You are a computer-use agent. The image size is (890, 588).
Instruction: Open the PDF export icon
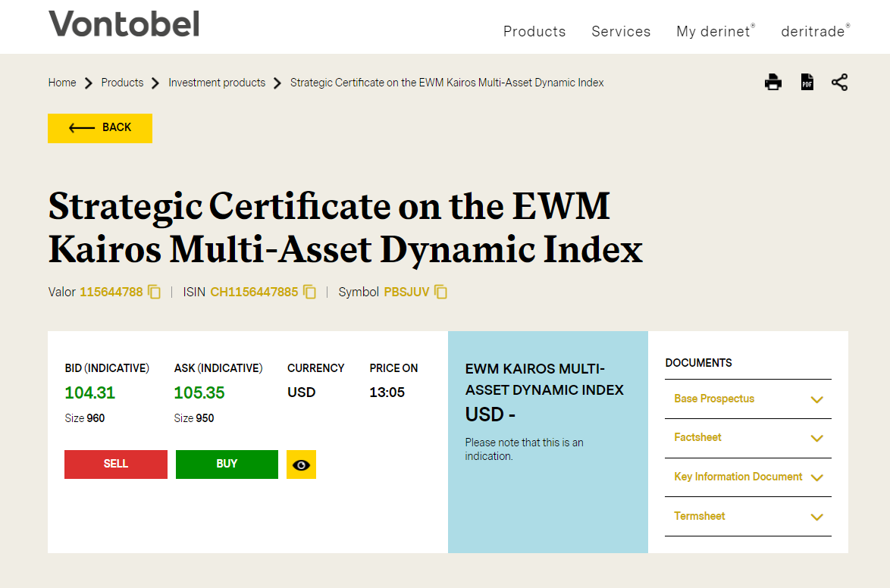[807, 83]
